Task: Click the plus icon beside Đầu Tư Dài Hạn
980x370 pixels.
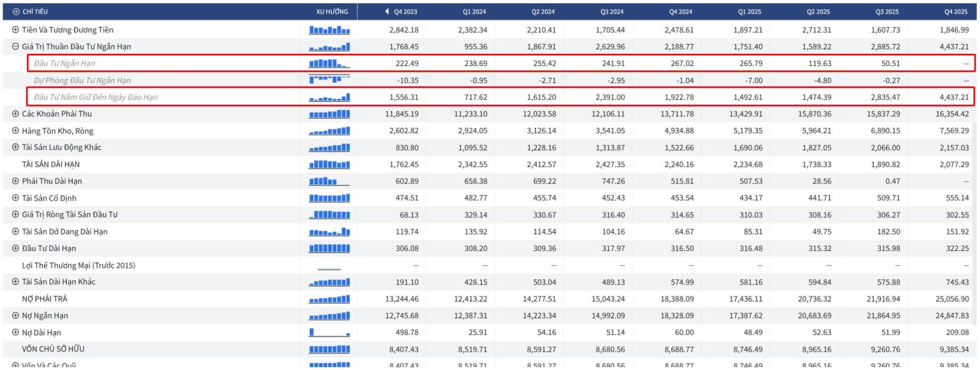Action: pyautogui.click(x=15, y=249)
